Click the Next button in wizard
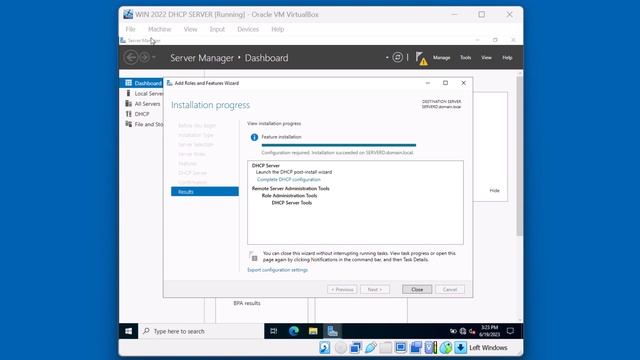Viewport: 640px width, 360px height. [375, 289]
